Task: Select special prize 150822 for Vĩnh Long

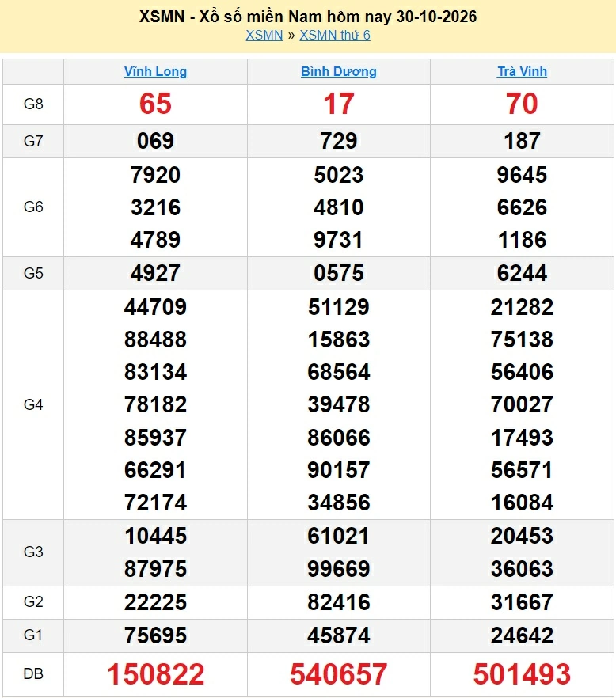Action: [155, 674]
